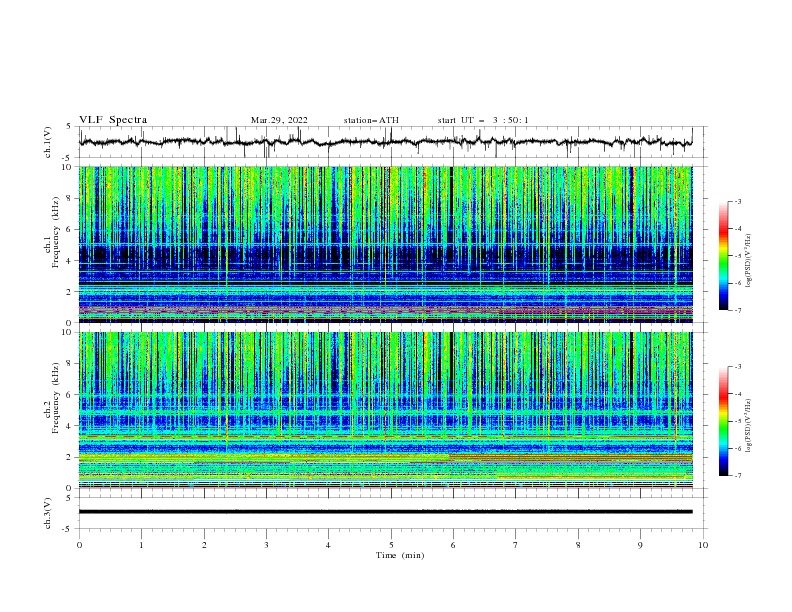Click the "ch.3(V)" waveform axis label
This screenshot has width=792, height=612.
click(x=47, y=513)
